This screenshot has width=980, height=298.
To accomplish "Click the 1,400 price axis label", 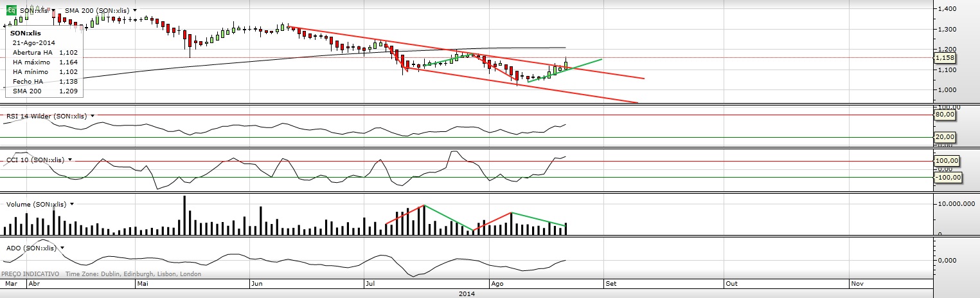I will (948, 9).
